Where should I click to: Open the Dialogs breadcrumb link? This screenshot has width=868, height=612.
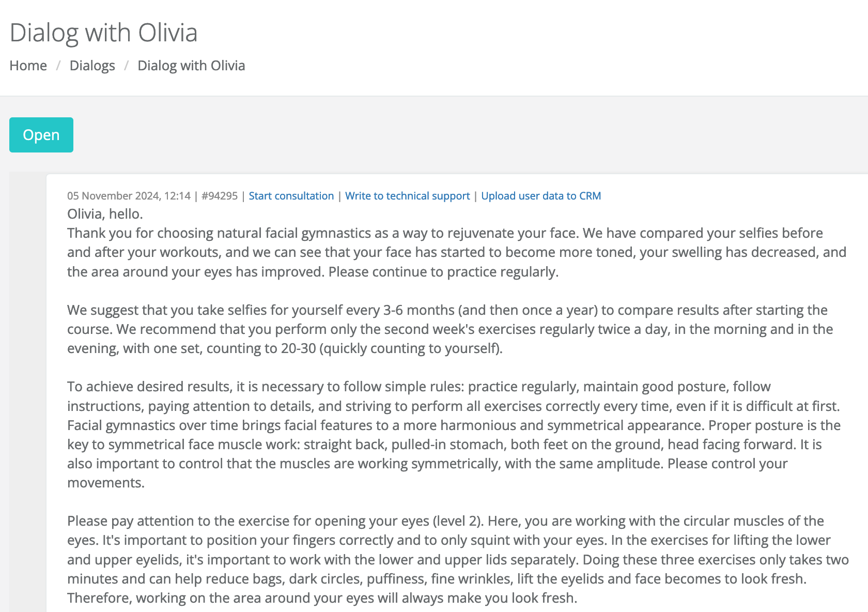(x=92, y=66)
